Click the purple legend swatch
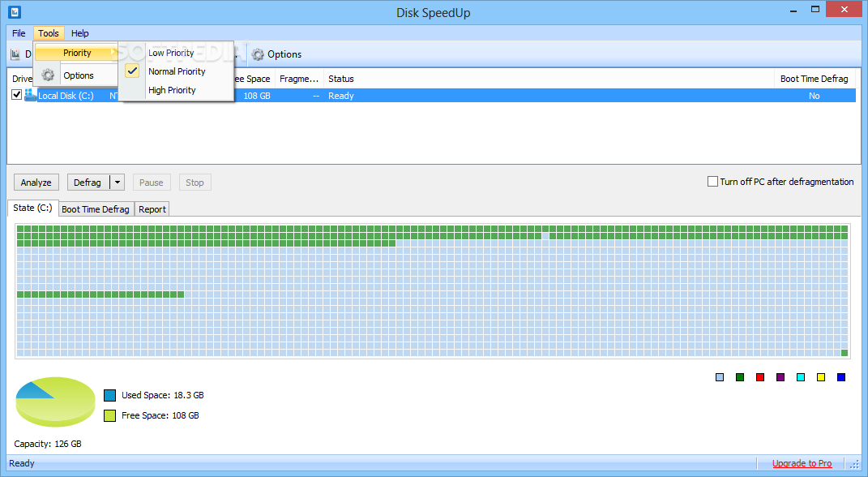The image size is (868, 477). (780, 377)
